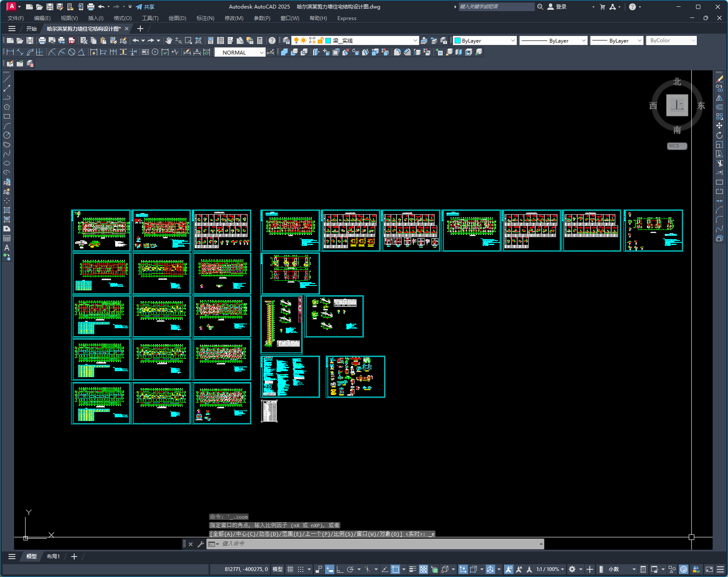Screen dimensions: 728x577
Task: Click the cyan layer color swatch for 梁_实线
Action: [328, 40]
